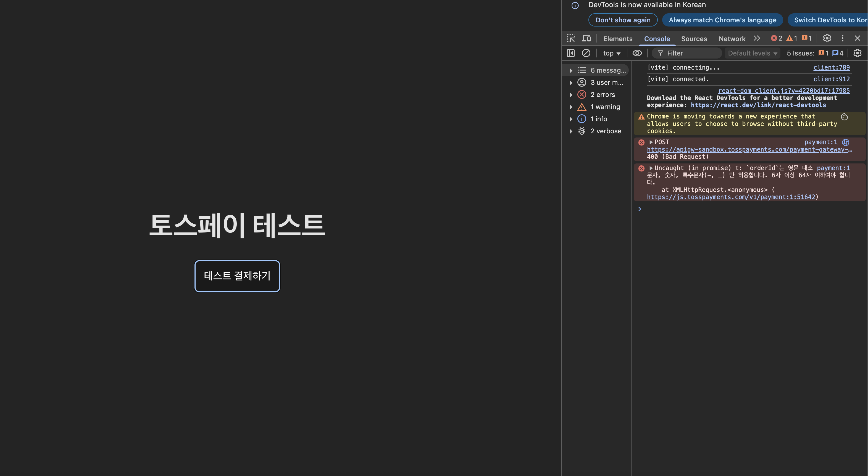Screen dimensions: 868x476
Task: Create a live expression via eye icon
Action: click(x=637, y=53)
